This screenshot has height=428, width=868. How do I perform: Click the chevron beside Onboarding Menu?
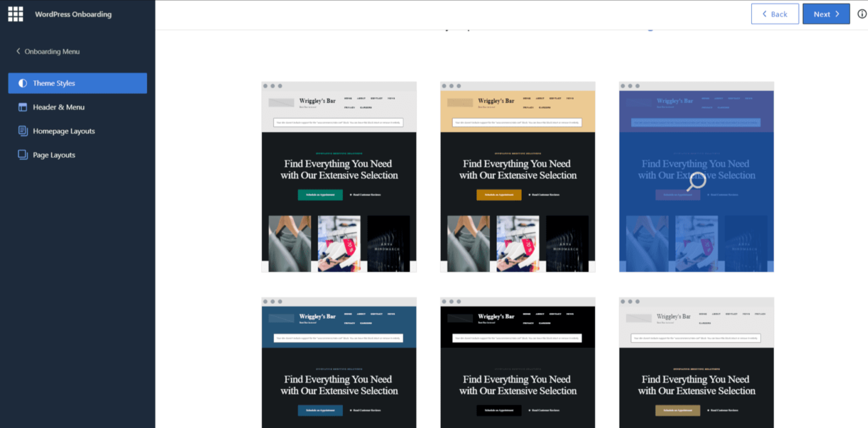[18, 51]
